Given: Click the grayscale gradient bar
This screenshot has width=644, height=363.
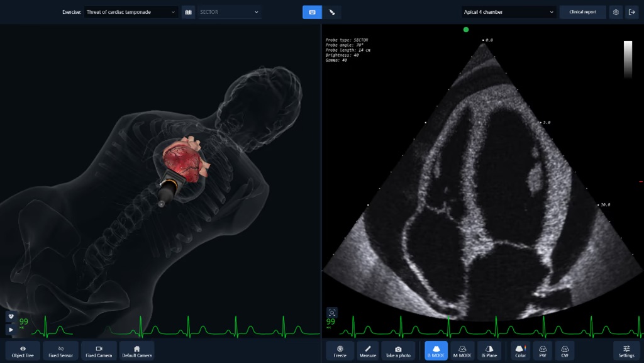Looking at the screenshot, I should click(628, 59).
